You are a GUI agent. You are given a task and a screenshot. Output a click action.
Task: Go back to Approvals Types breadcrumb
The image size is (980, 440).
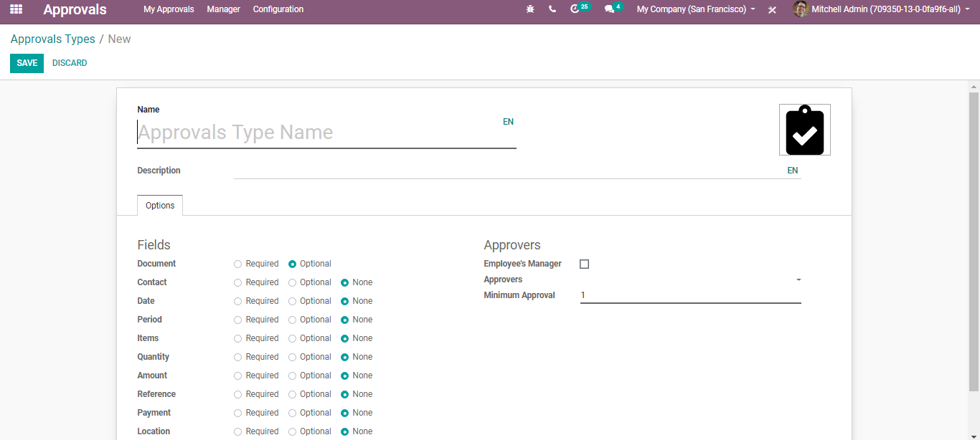click(x=53, y=39)
